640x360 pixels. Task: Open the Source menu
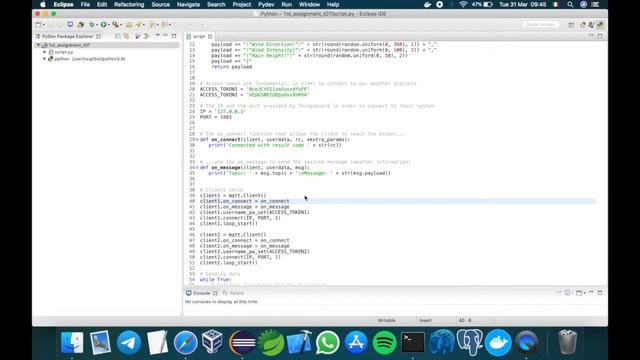[160, 4]
